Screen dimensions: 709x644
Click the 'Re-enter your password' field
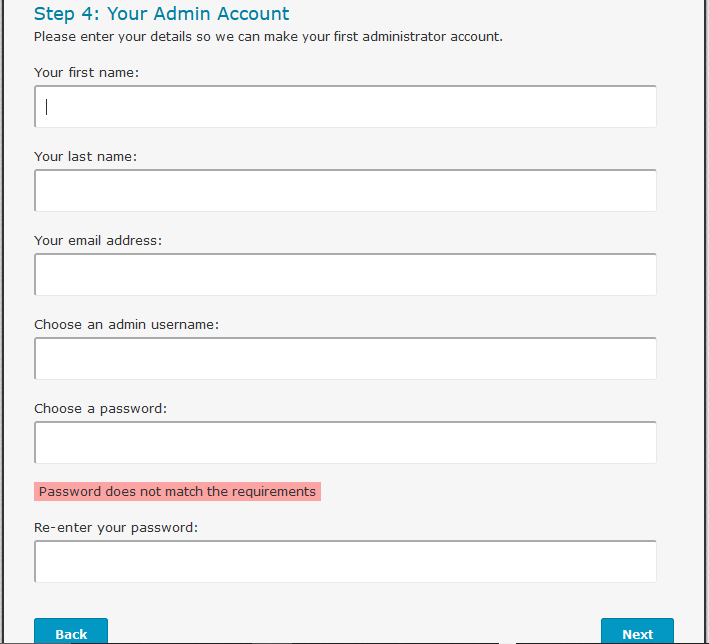point(345,562)
